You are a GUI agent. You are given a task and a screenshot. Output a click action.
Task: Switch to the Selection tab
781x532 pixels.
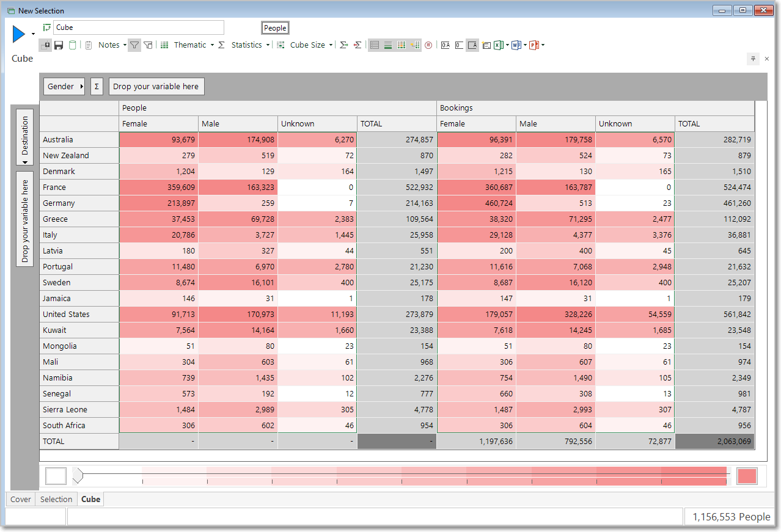pos(56,499)
